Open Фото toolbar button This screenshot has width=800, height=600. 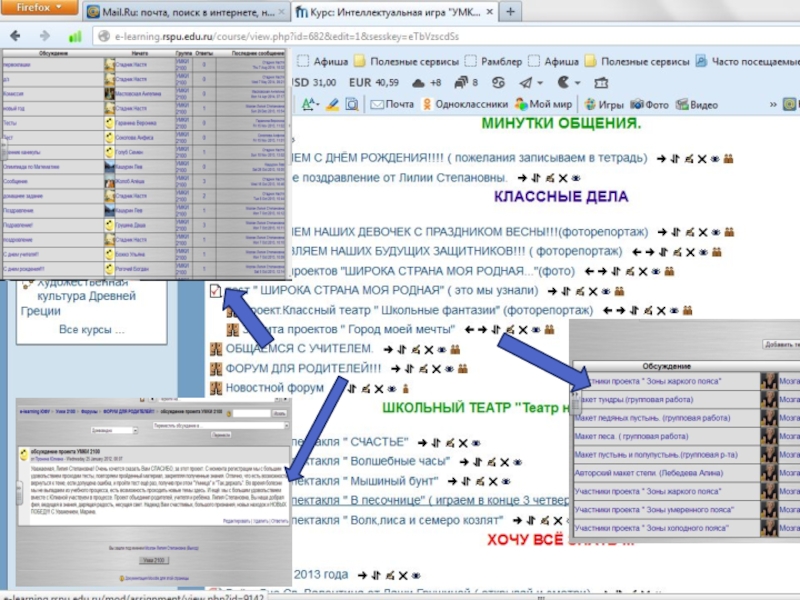(649, 105)
